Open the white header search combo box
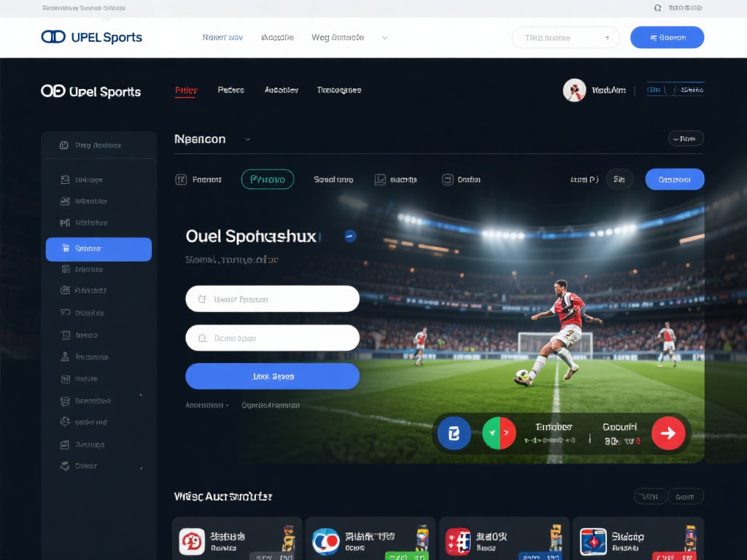Image resolution: width=747 pixels, height=560 pixels. pos(565,38)
